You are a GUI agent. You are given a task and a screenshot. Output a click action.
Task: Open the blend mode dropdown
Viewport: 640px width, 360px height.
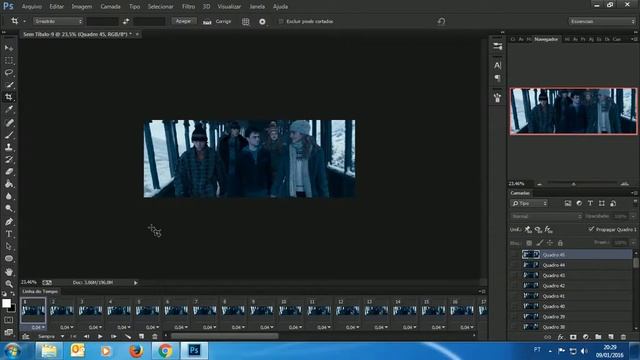(546, 216)
